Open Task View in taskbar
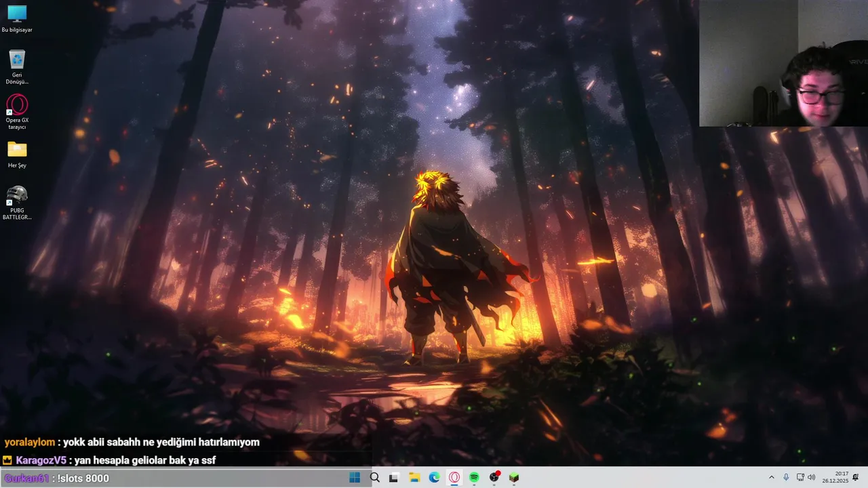This screenshot has width=868, height=488. coord(393,478)
